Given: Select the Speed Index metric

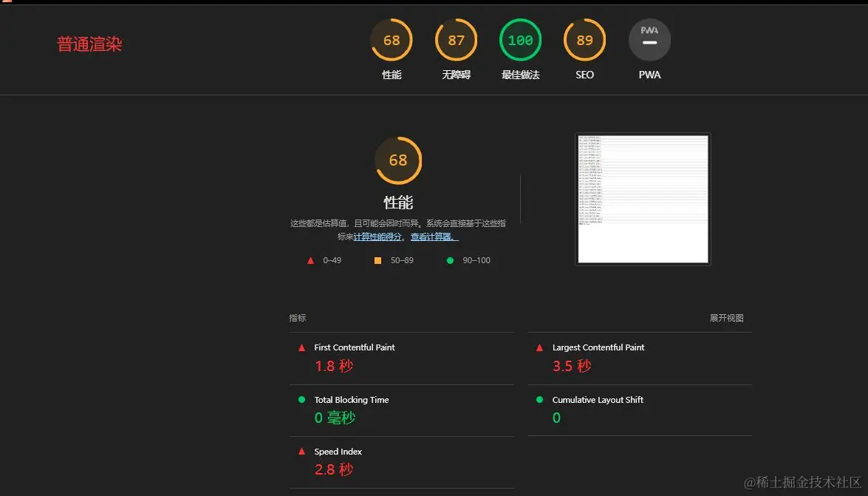Looking at the screenshot, I should [401, 462].
